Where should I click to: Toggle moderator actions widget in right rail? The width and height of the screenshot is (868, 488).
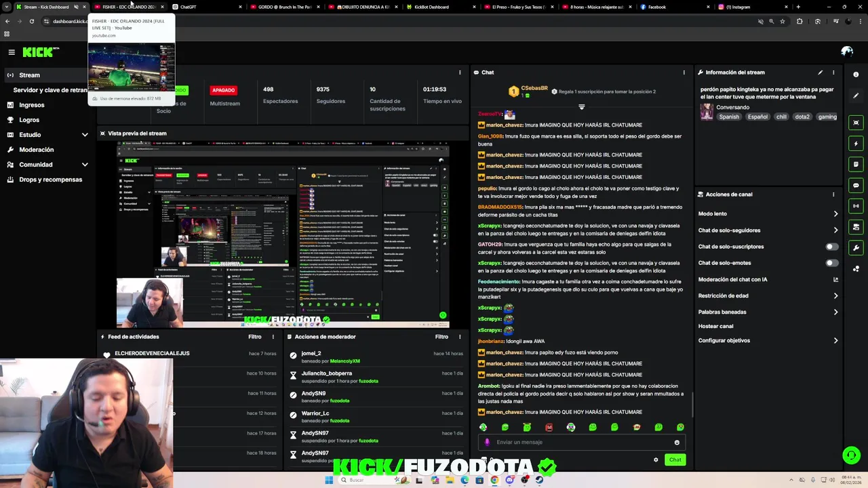(856, 226)
